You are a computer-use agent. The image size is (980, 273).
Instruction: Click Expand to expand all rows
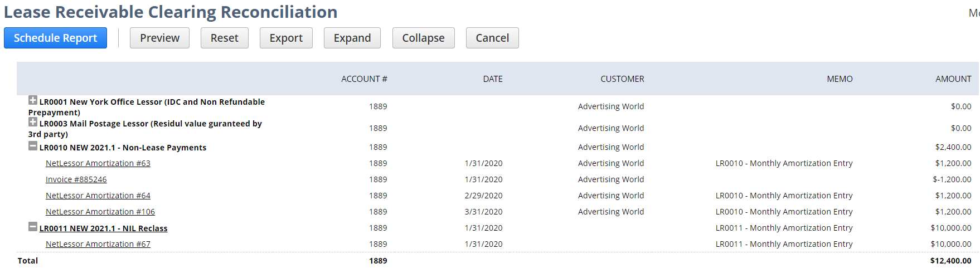pyautogui.click(x=352, y=38)
